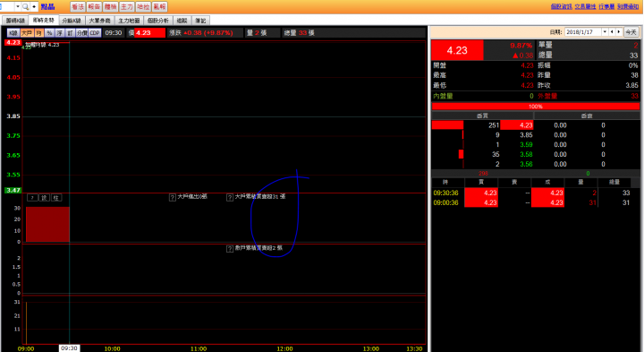This screenshot has width=644, height=352.
Task: Click the 今天 today button
Action: point(631,32)
